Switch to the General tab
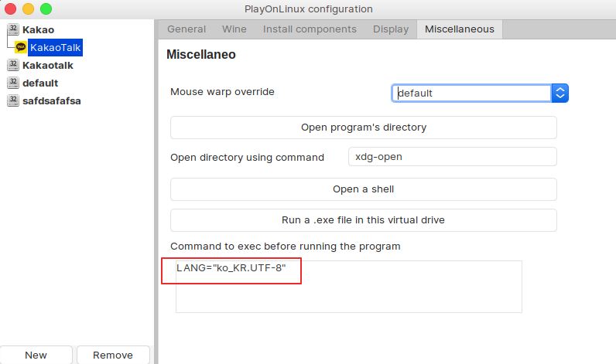616x364 pixels. 187,29
